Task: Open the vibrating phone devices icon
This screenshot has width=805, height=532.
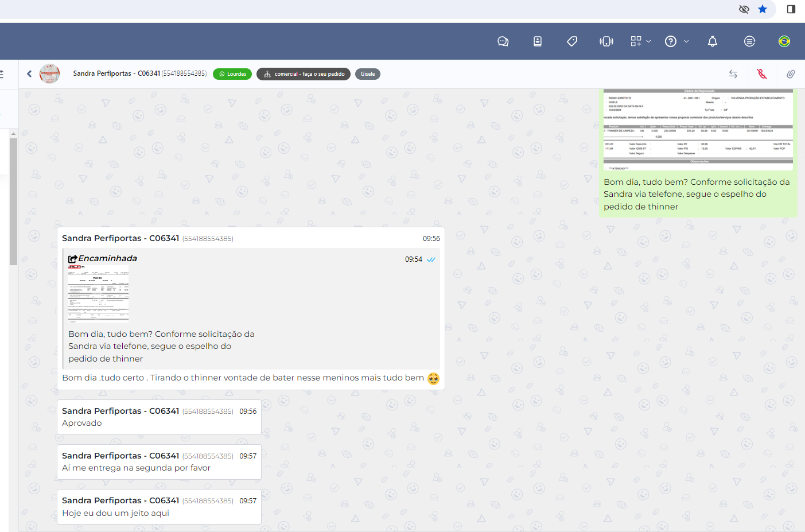Action: point(606,41)
